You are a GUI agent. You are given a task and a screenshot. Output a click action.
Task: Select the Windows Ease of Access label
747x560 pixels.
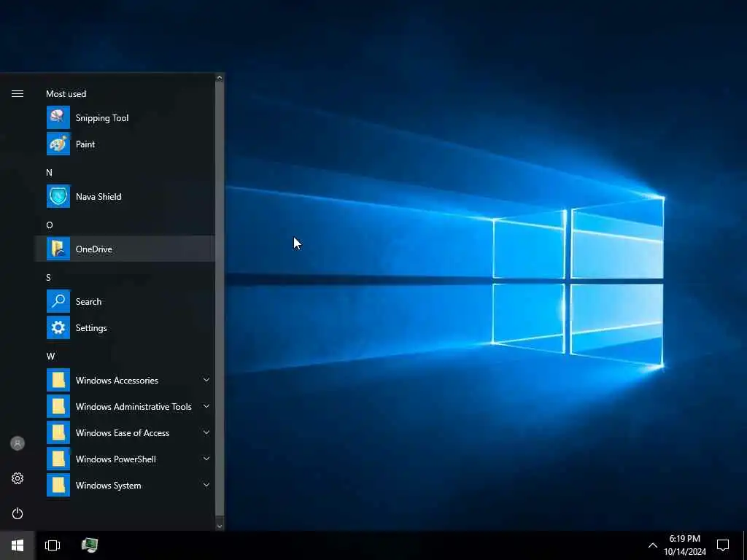tap(123, 432)
